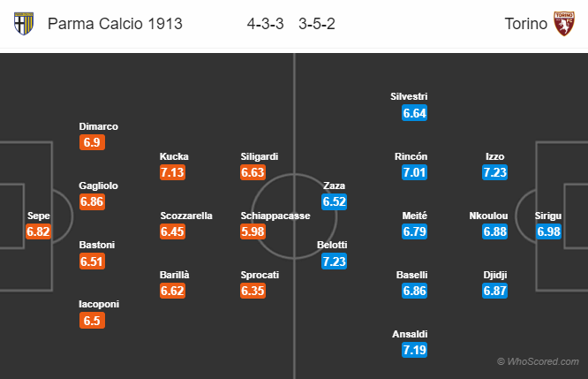Open the Parma Calcio 1913 team name
The height and width of the screenshot is (379, 588).
point(115,24)
